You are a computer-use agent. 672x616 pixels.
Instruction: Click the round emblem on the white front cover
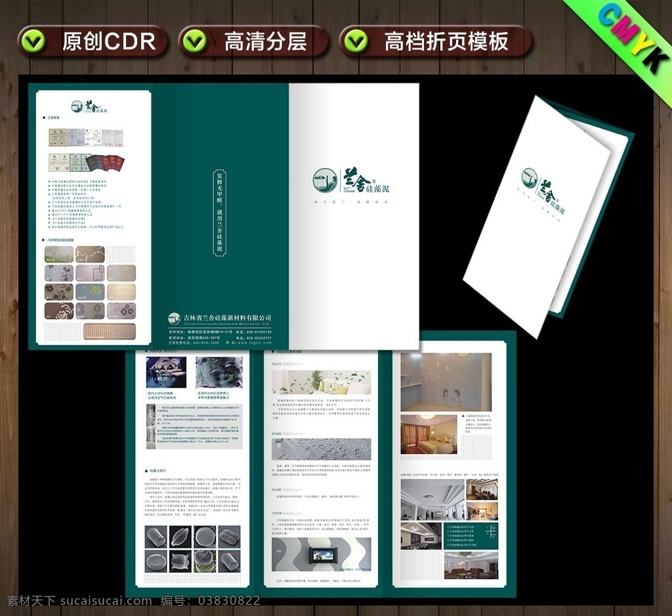tap(325, 180)
